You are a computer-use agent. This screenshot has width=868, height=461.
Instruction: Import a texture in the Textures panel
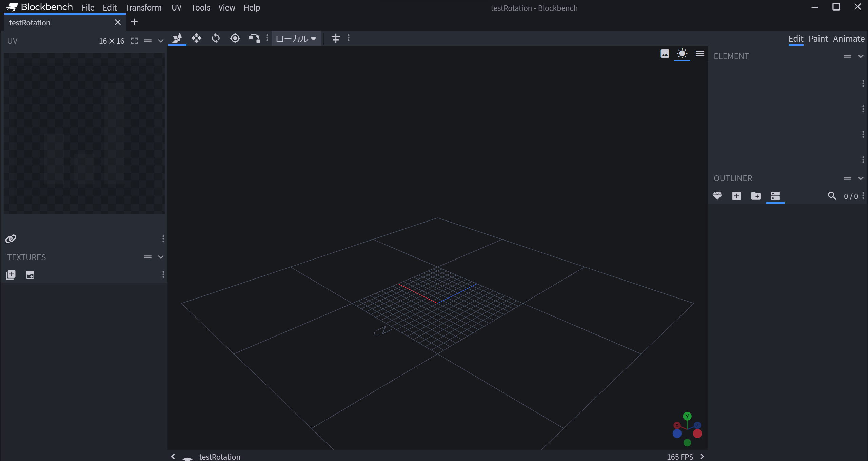pos(30,275)
